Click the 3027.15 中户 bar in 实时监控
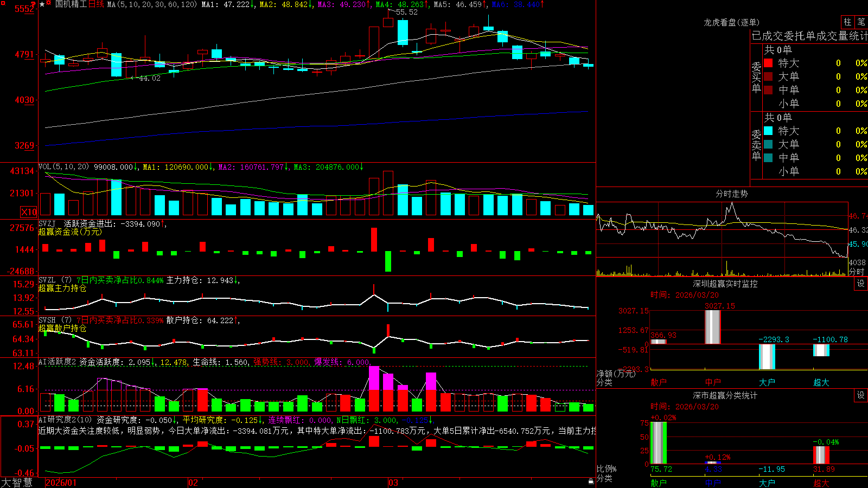Screen dimensions: 868x488 tap(713, 327)
